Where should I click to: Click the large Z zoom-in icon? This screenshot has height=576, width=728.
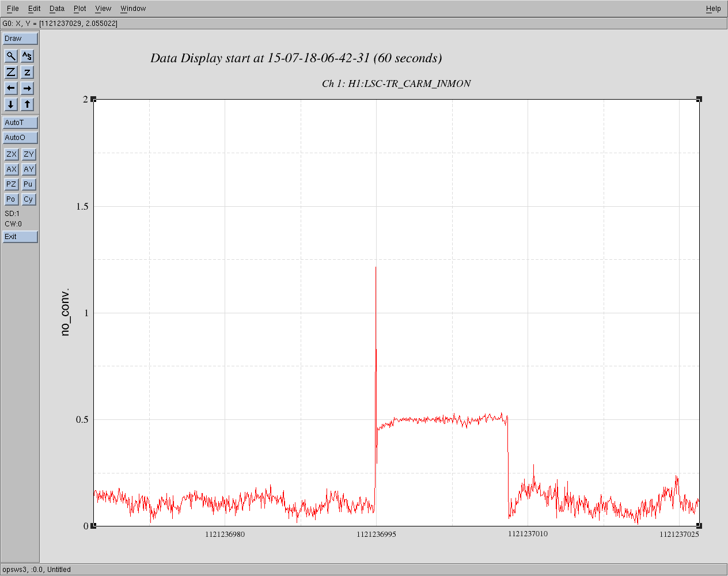click(11, 72)
